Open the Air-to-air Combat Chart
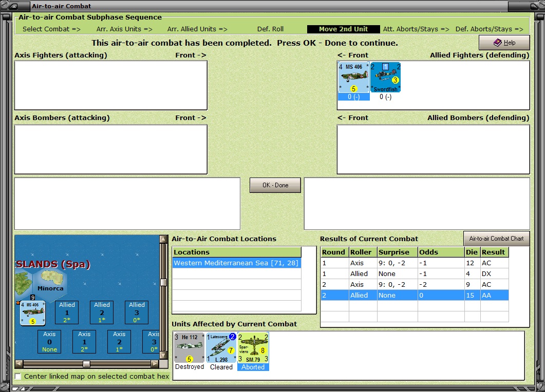 coord(496,239)
